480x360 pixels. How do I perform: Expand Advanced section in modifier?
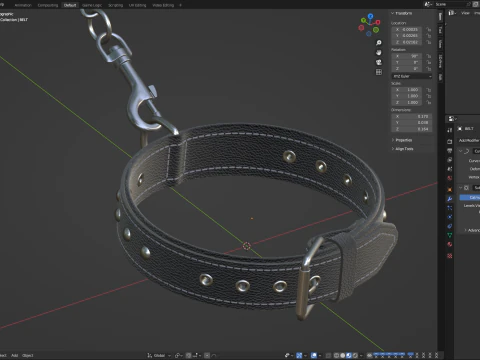point(472,230)
